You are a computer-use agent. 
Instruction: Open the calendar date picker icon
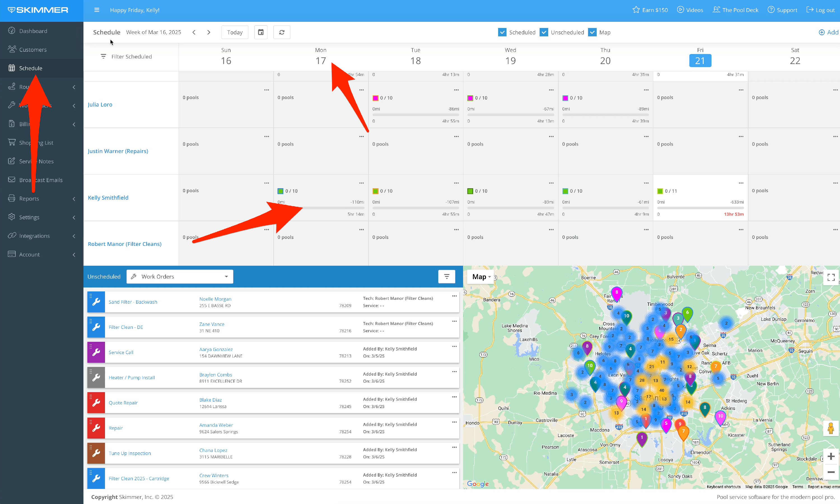(261, 32)
